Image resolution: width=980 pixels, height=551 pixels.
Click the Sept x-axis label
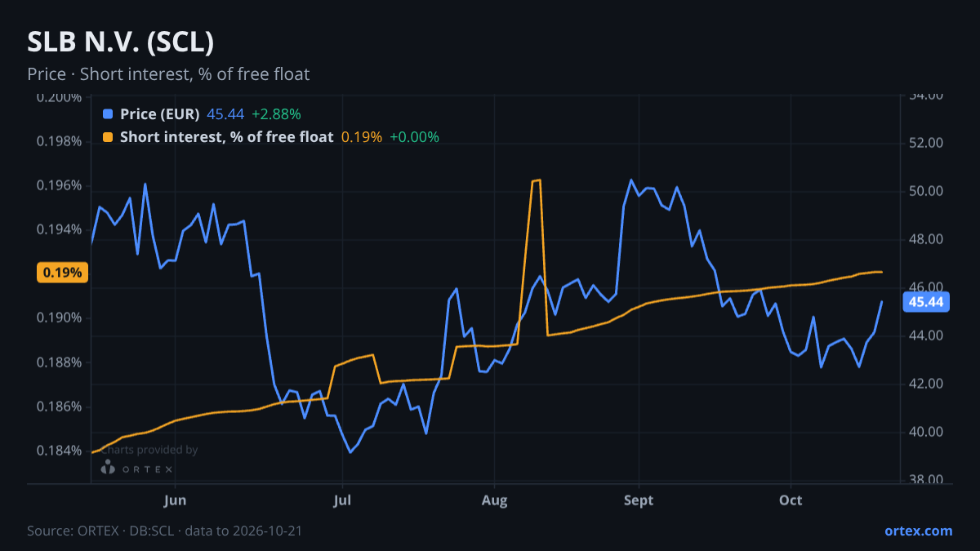639,500
